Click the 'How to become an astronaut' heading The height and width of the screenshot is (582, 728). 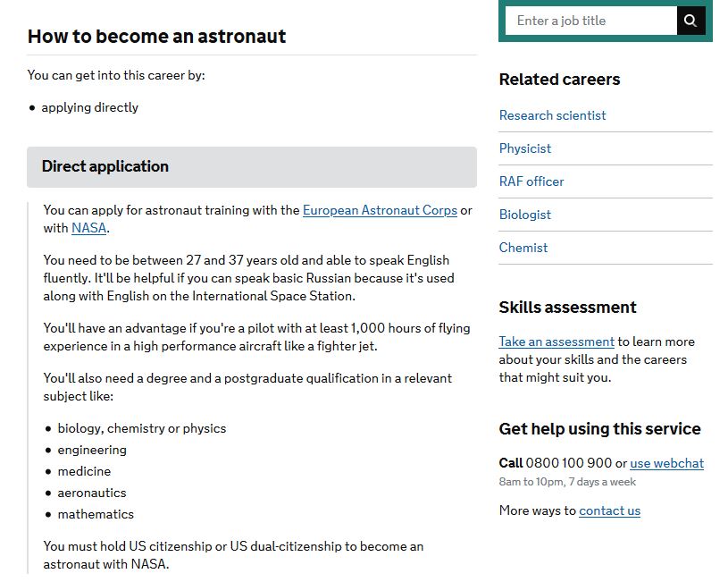coord(156,37)
